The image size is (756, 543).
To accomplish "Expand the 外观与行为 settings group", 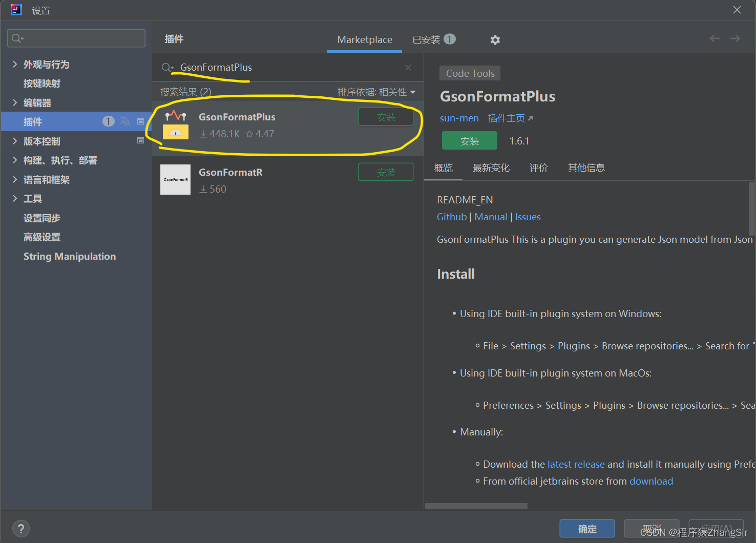I will click(x=15, y=64).
